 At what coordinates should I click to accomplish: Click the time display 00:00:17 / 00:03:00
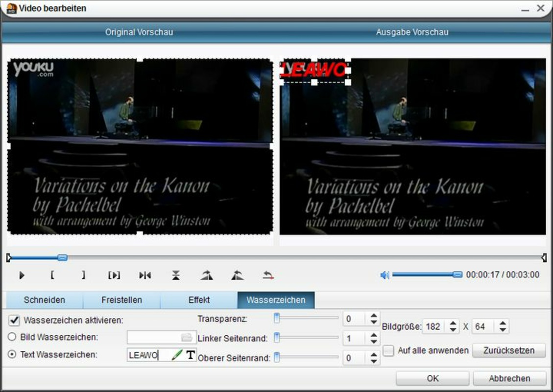tap(503, 274)
